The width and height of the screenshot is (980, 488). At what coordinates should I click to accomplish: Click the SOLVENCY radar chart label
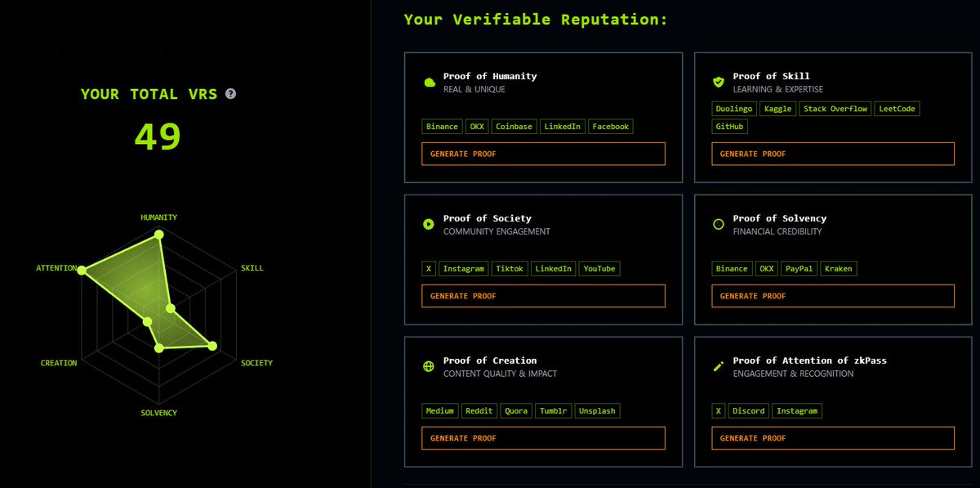[158, 413]
